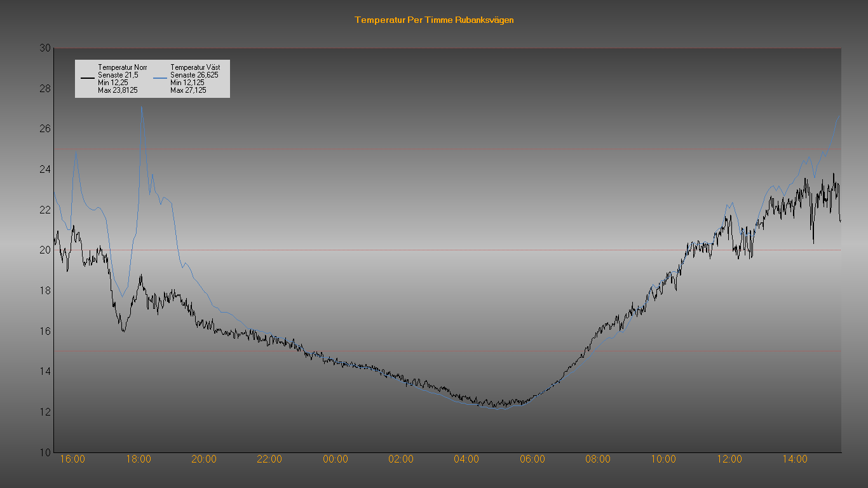Click the 16:00 label on time axis
868x488 pixels.
(72, 459)
